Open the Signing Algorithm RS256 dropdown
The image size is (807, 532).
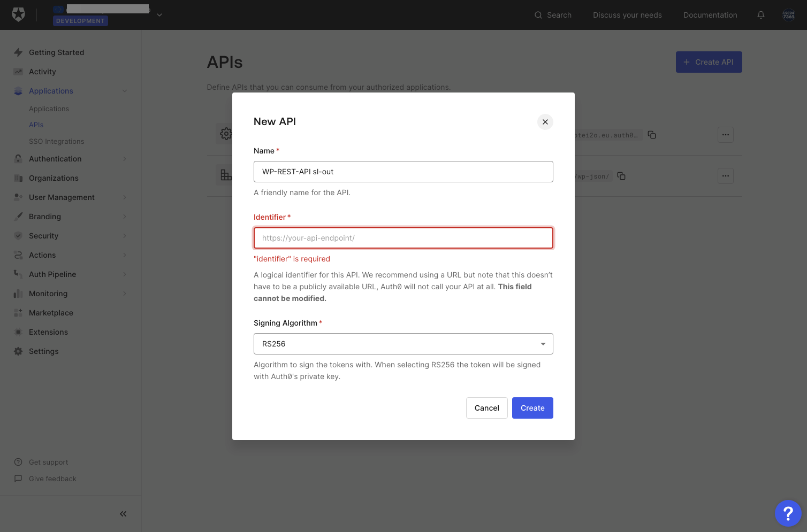point(403,344)
